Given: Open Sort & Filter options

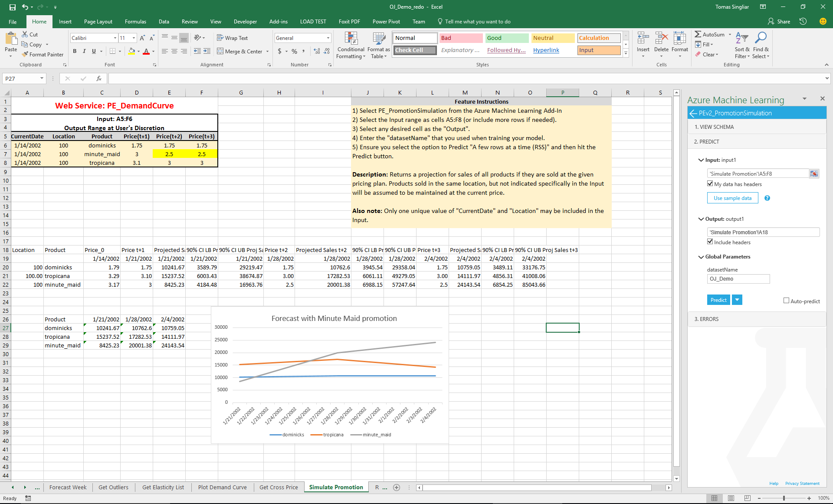Looking at the screenshot, I should tap(742, 46).
